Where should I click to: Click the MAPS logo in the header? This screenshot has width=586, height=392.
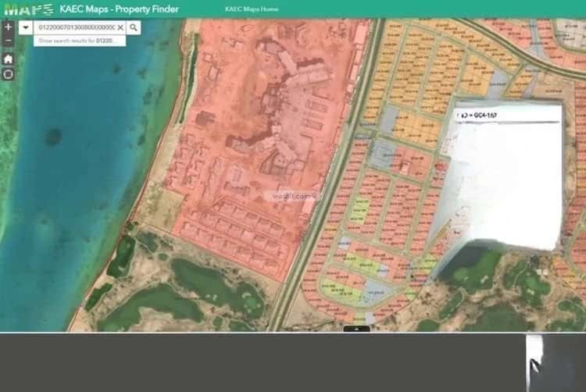point(29,9)
